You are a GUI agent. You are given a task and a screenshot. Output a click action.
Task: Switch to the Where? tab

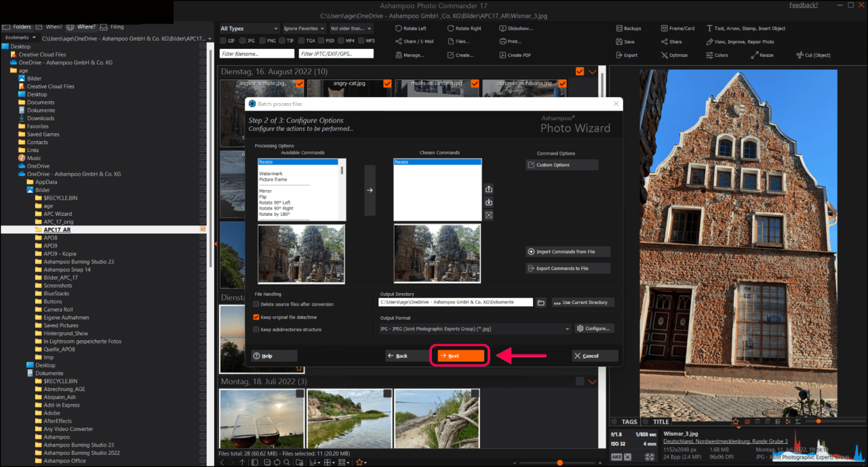tap(81, 26)
